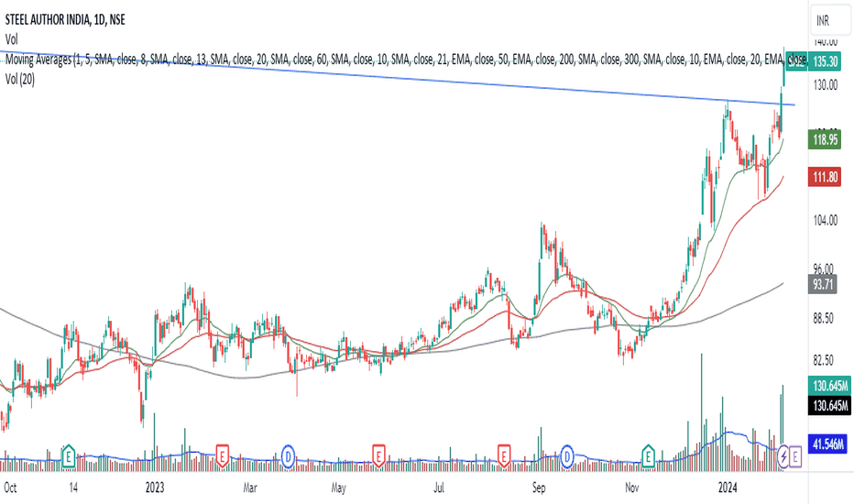Screen dimensions: 854x504
Task: Select the Moving Averages indicator legend
Action: pyautogui.click(x=405, y=60)
